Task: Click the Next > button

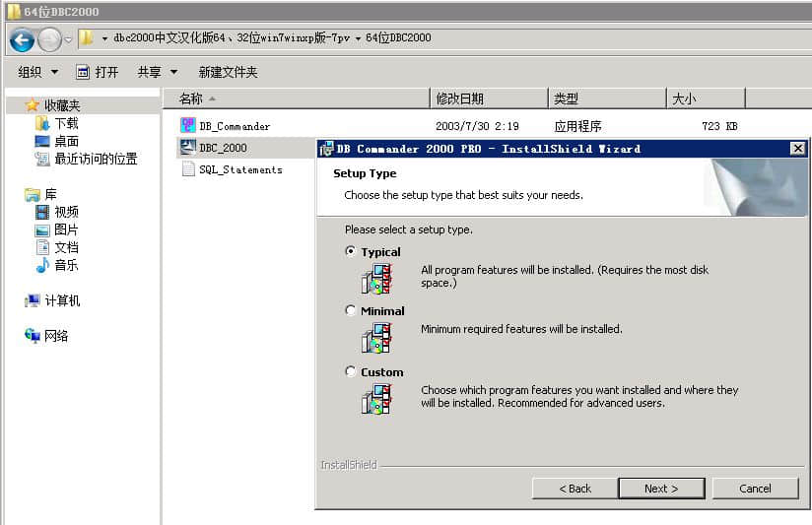Action: coord(660,489)
